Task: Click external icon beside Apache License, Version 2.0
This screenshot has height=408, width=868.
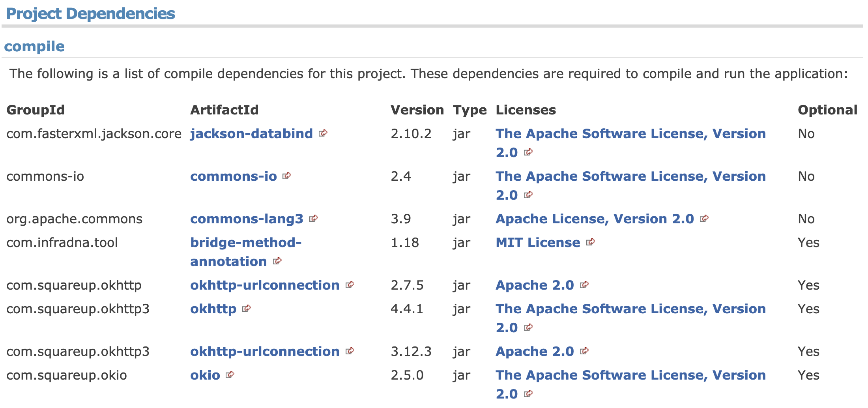Action: click(704, 218)
